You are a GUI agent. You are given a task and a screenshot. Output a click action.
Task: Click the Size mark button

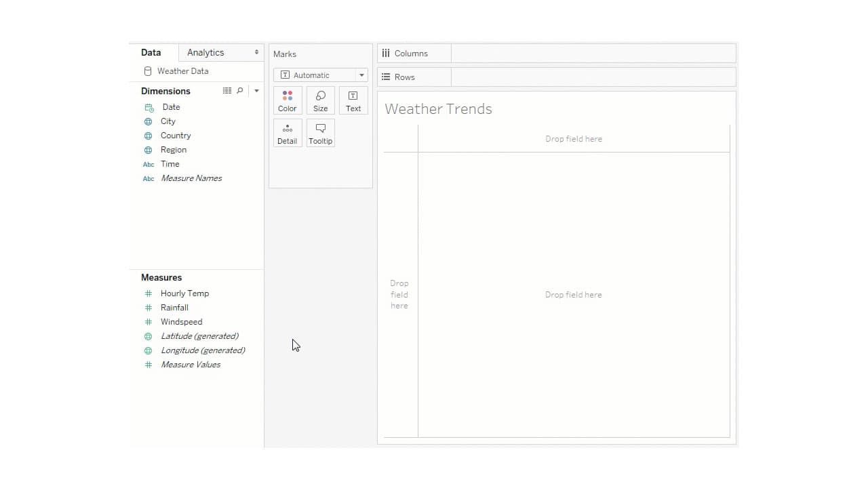tap(320, 100)
